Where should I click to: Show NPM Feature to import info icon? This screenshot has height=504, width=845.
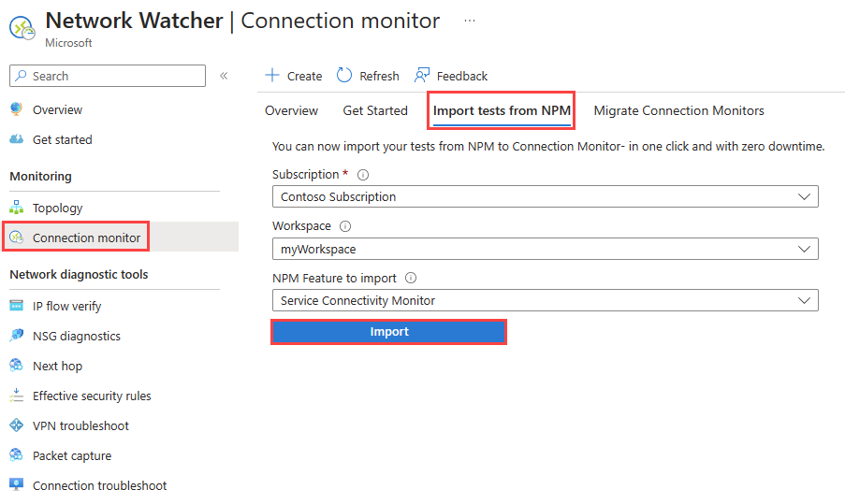tap(411, 278)
